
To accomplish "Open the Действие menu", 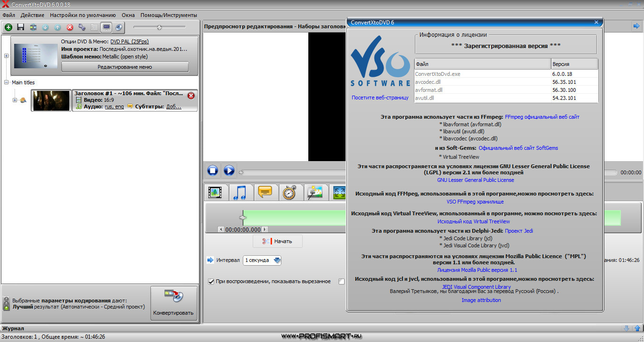I will tap(33, 15).
